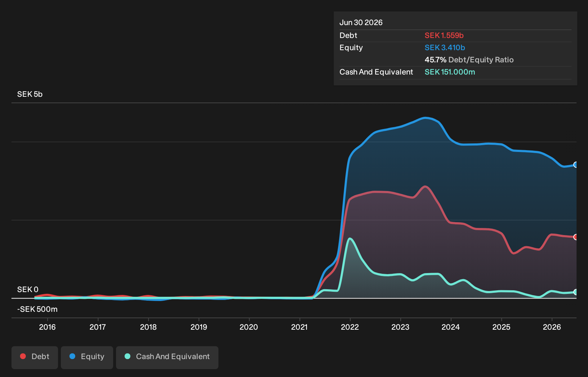
Task: Click the 2019 x-axis label
Action: (x=199, y=327)
